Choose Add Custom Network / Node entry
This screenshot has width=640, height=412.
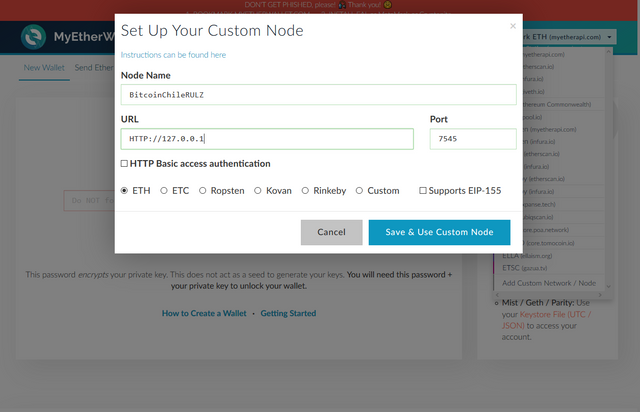click(549, 283)
